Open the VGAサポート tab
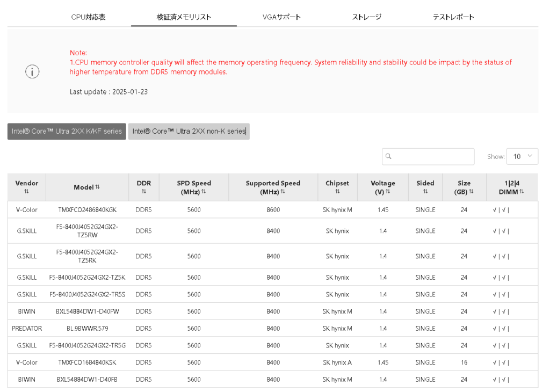Viewport: 550px width, 392px height. (x=281, y=17)
